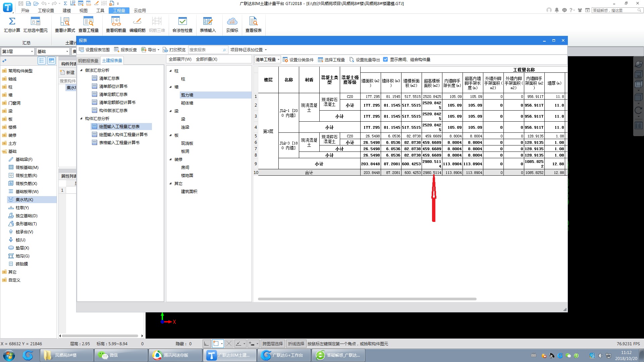Click the 设置报表范围 button

point(94,50)
